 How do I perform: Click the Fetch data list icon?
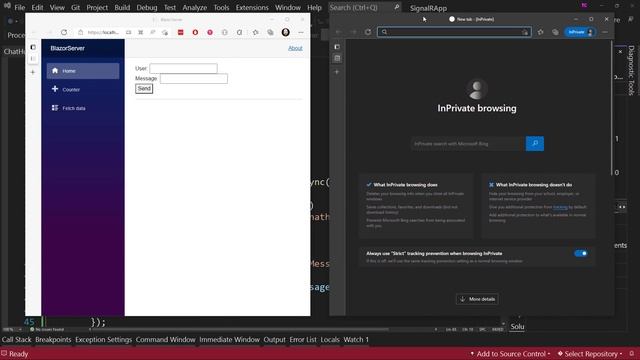click(x=55, y=108)
